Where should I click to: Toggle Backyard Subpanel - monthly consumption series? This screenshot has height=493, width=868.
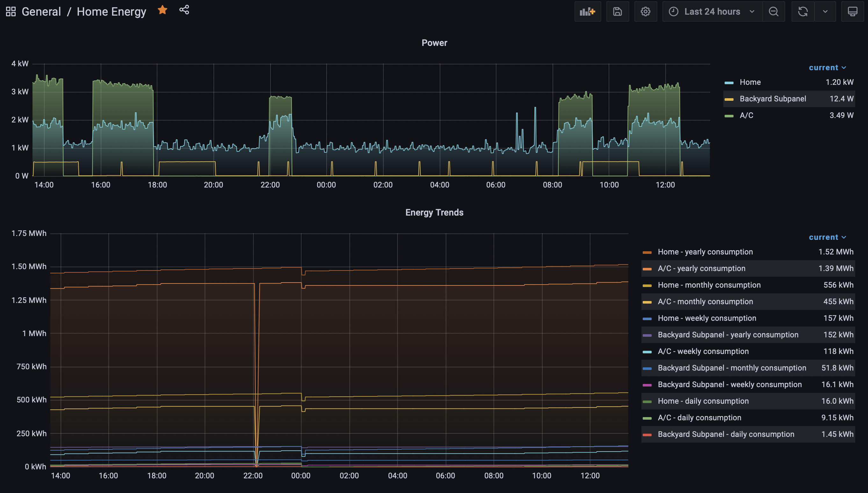coord(732,368)
